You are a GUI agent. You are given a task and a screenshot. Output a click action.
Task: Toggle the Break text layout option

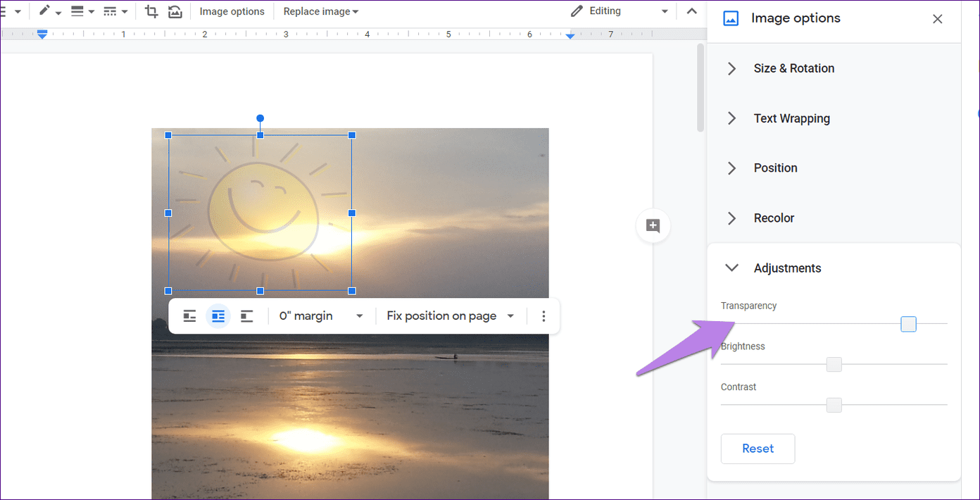point(246,315)
